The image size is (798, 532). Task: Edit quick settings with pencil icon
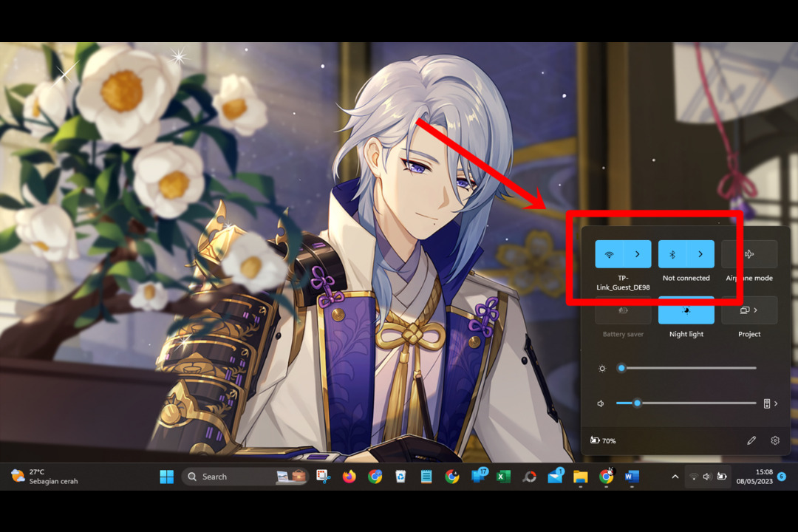click(751, 440)
